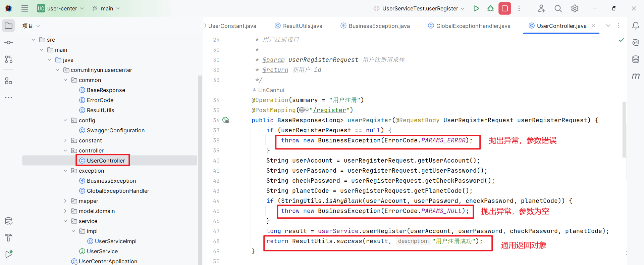This screenshot has height=265, width=644.
Task: Collapse the java folder
Action: tap(50, 60)
